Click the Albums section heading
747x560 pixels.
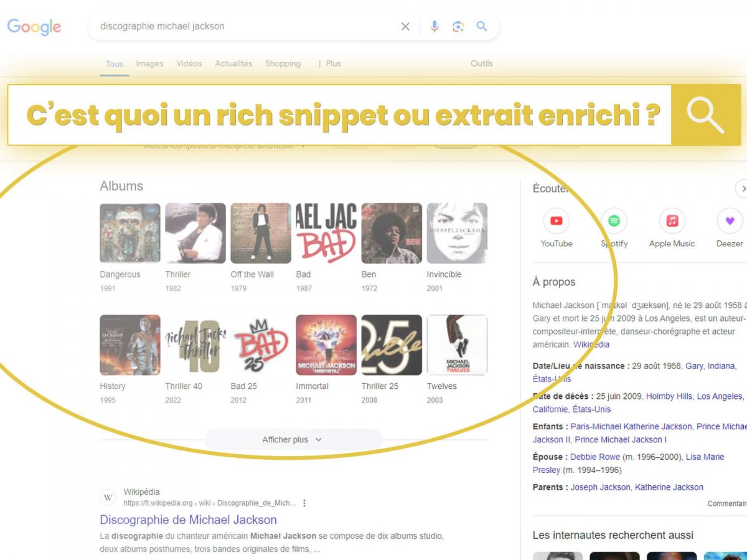[121, 186]
